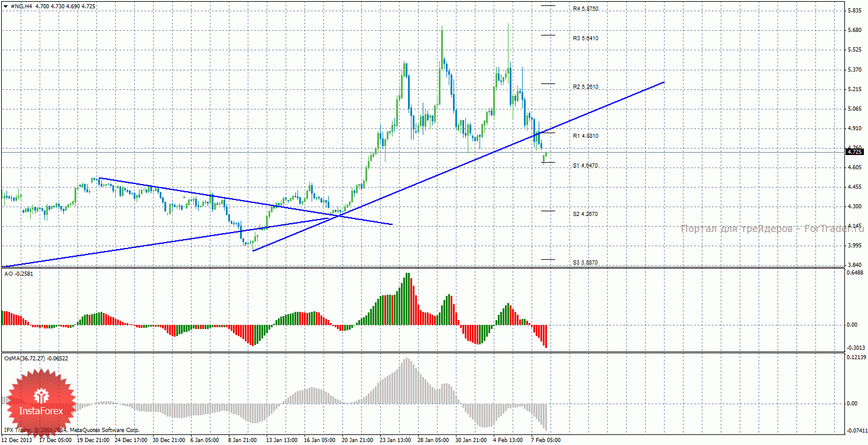Click the 4.455 price axis value
Viewport: 868px width, 445px height.
[855, 187]
